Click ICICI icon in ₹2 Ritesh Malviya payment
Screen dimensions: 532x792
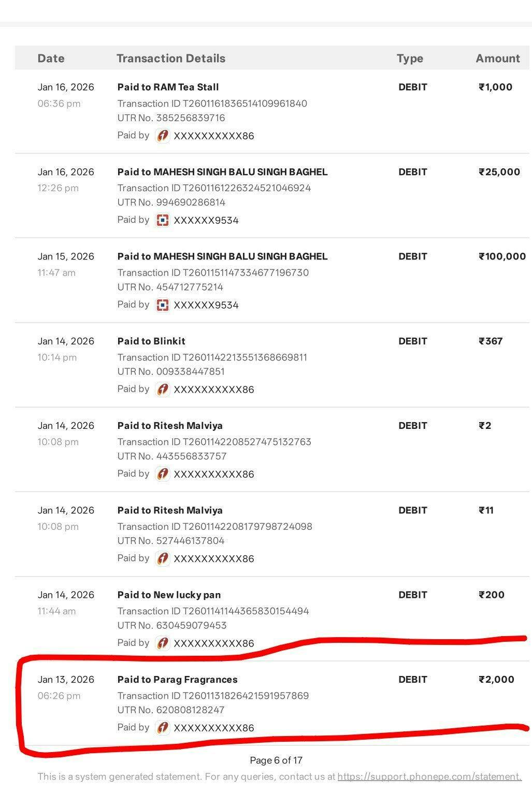point(163,474)
